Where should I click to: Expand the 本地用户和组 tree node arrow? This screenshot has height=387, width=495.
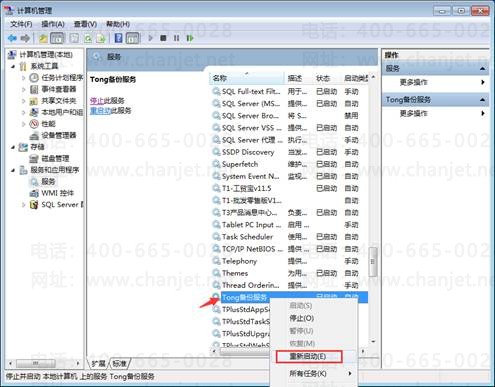[x=24, y=112]
